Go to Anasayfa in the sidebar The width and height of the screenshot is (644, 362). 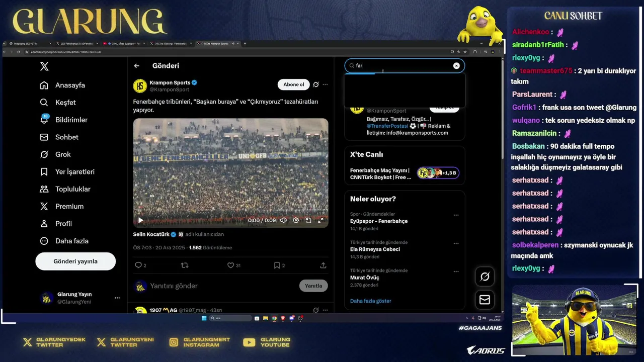click(63, 85)
